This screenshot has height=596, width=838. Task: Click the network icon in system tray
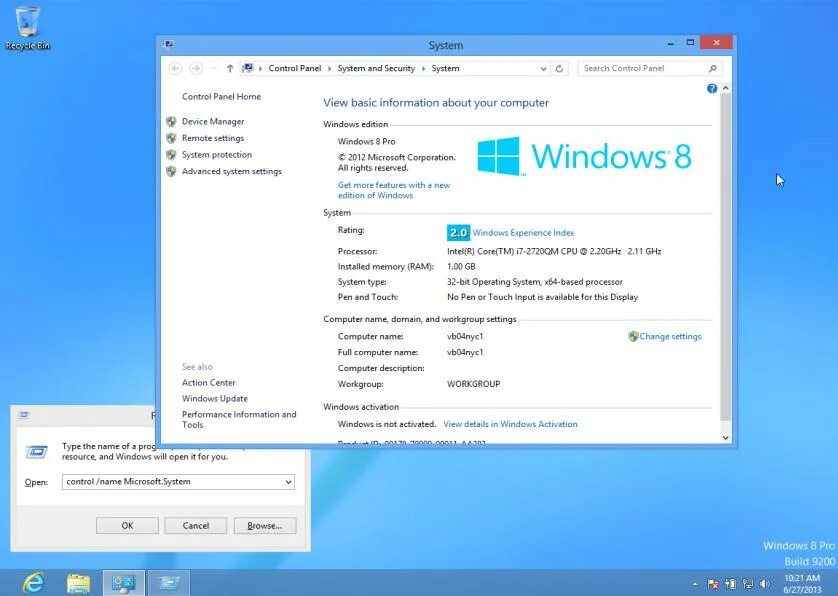[x=748, y=584]
